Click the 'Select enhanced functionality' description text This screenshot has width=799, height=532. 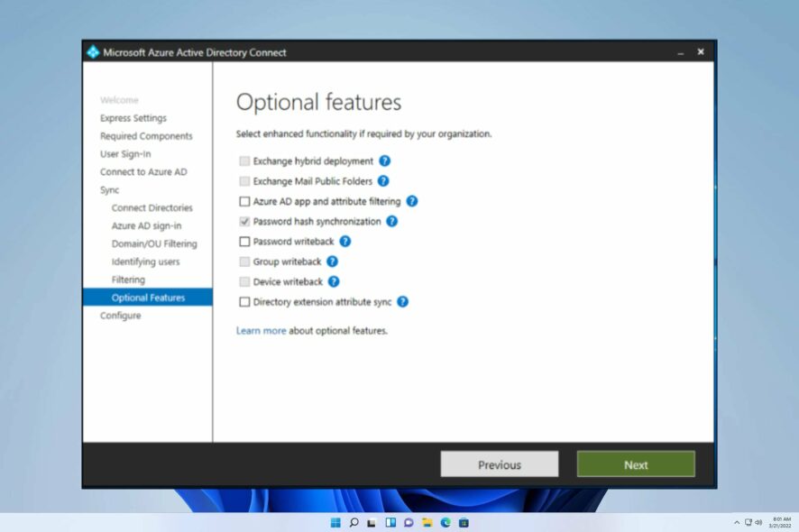(363, 134)
